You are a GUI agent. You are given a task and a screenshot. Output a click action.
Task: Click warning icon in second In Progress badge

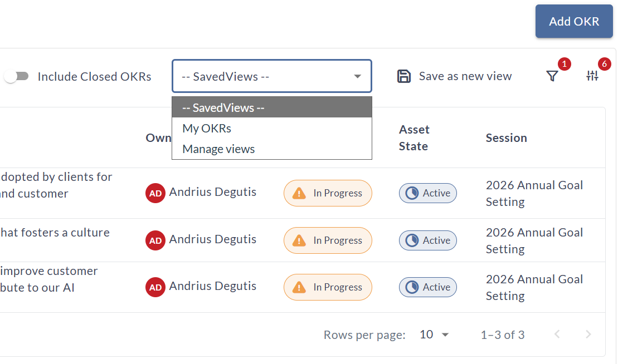[299, 240]
